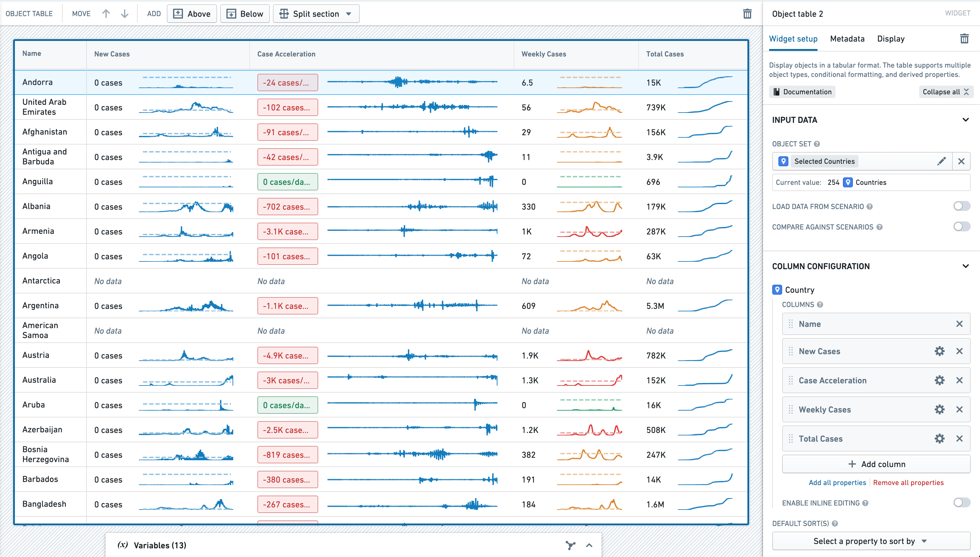Click the Add Column button
980x557 pixels.
(876, 463)
